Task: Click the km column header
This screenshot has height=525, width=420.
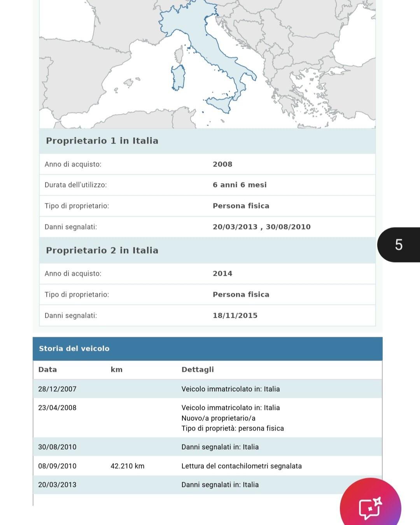Action: point(116,369)
